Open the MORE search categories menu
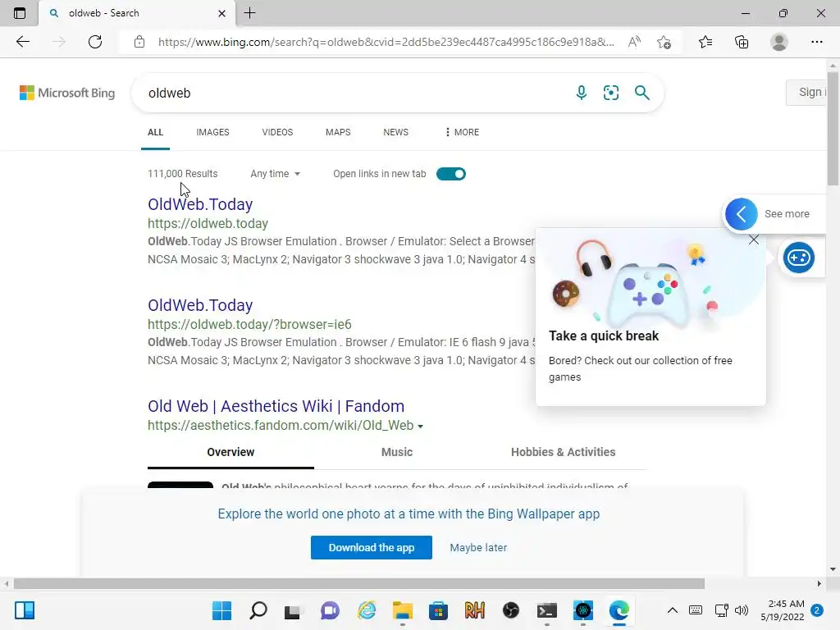 (x=463, y=132)
